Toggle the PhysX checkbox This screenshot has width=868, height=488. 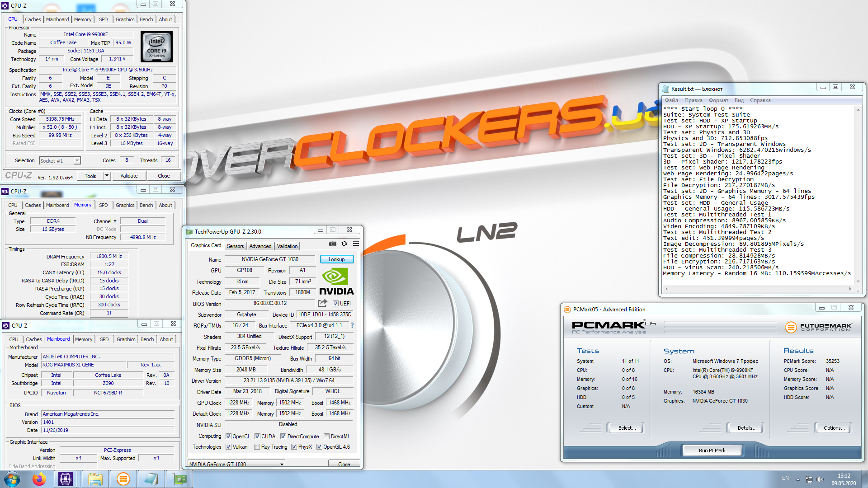point(294,447)
